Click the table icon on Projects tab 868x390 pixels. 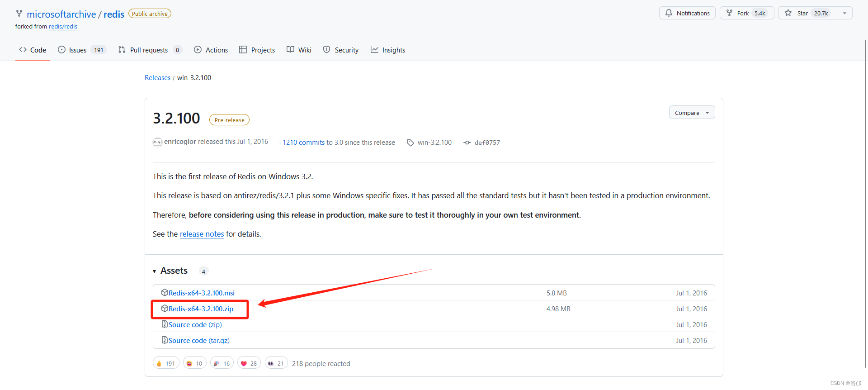pos(243,50)
